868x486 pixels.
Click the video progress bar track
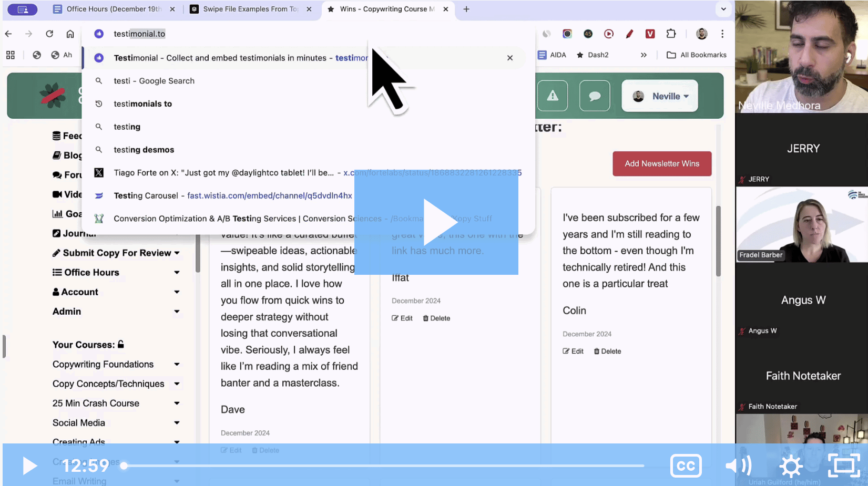[384, 466]
